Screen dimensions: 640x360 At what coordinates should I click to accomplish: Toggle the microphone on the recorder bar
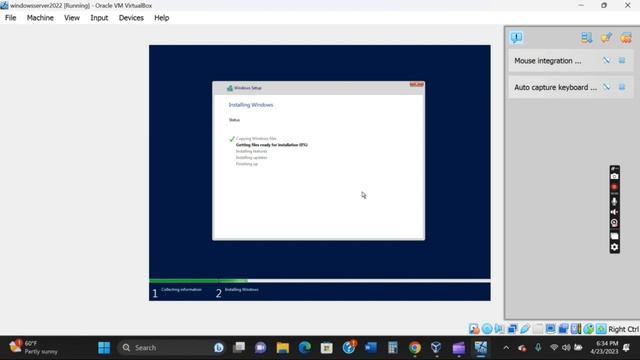coord(614,201)
